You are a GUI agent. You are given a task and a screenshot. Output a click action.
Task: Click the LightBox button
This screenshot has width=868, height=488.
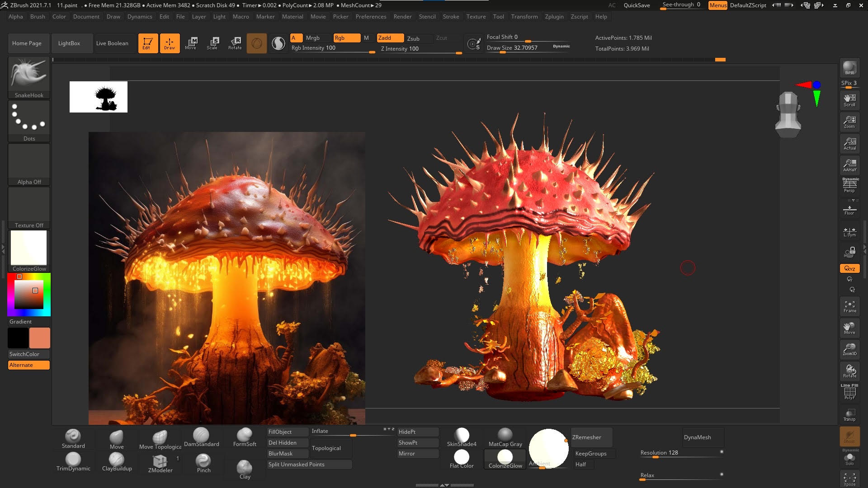69,43
